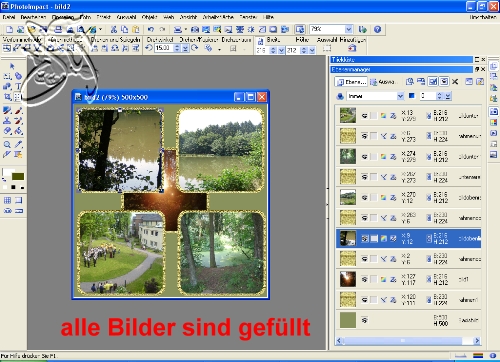The height and width of the screenshot is (362, 500).
Task: Select the Eyedropper tool
Action: (x=18, y=144)
